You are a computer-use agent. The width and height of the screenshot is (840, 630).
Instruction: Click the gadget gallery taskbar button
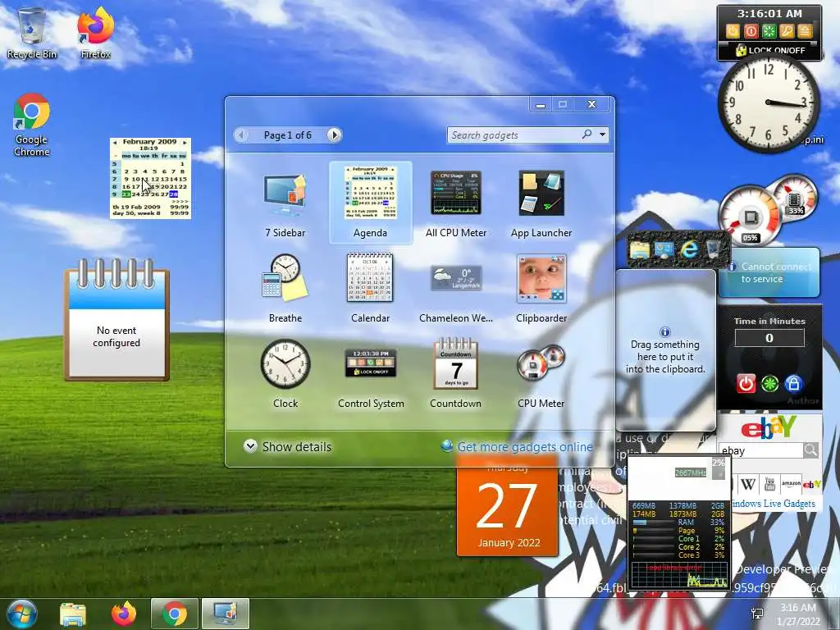pyautogui.click(x=226, y=614)
